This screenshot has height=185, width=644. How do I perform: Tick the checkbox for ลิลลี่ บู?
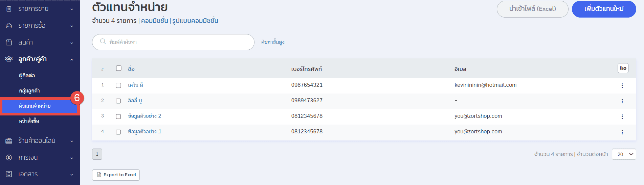(118, 101)
